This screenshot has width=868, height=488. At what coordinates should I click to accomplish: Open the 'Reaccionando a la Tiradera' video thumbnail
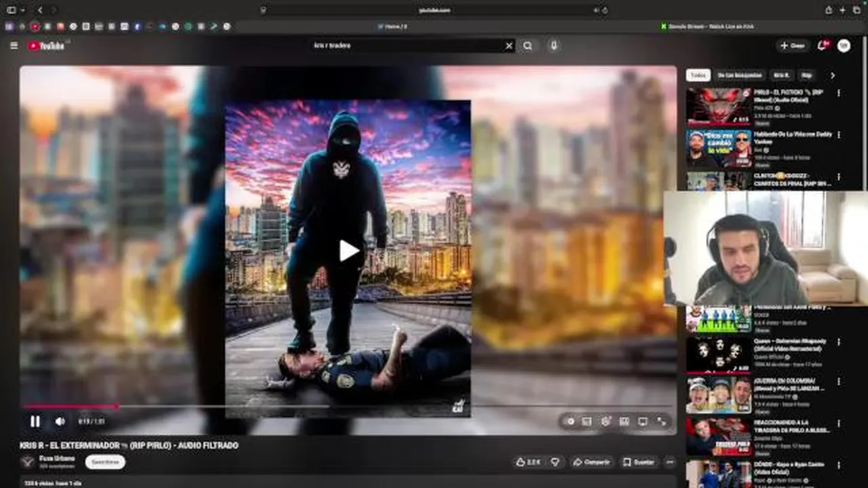coord(718,436)
